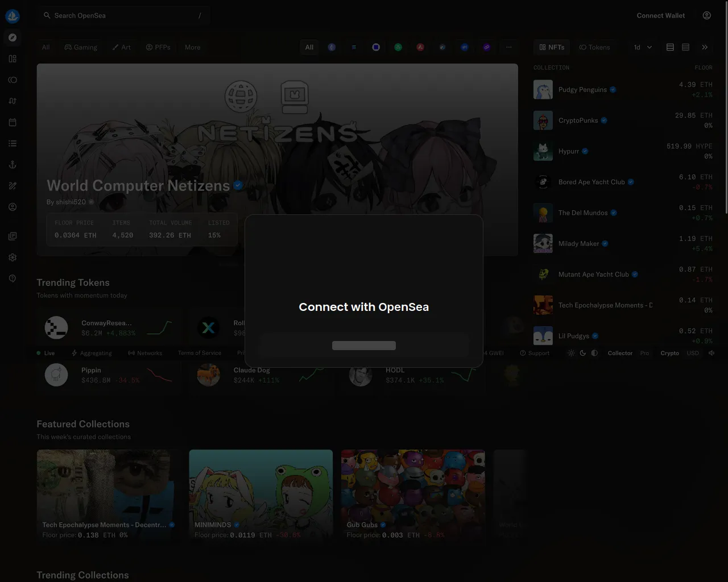Select the All category tab
Image resolution: width=728 pixels, height=582 pixels.
pyautogui.click(x=46, y=47)
